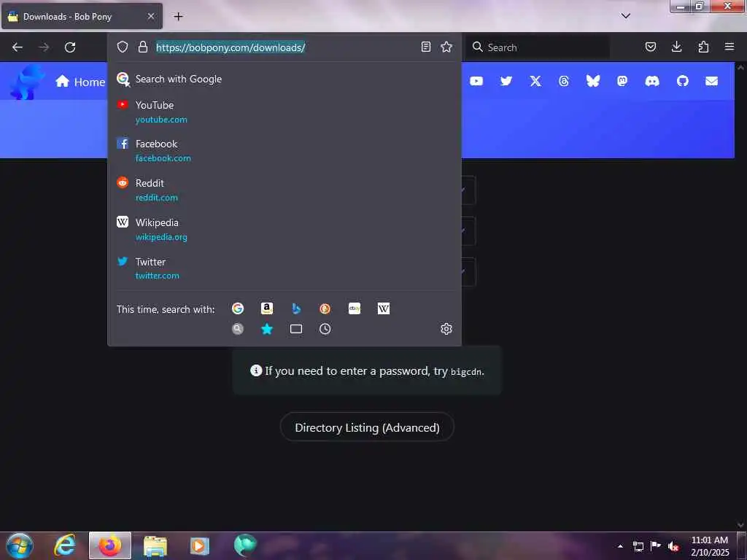Open Bob Pony's YouTube channel icon
The image size is (747, 560).
pos(476,81)
